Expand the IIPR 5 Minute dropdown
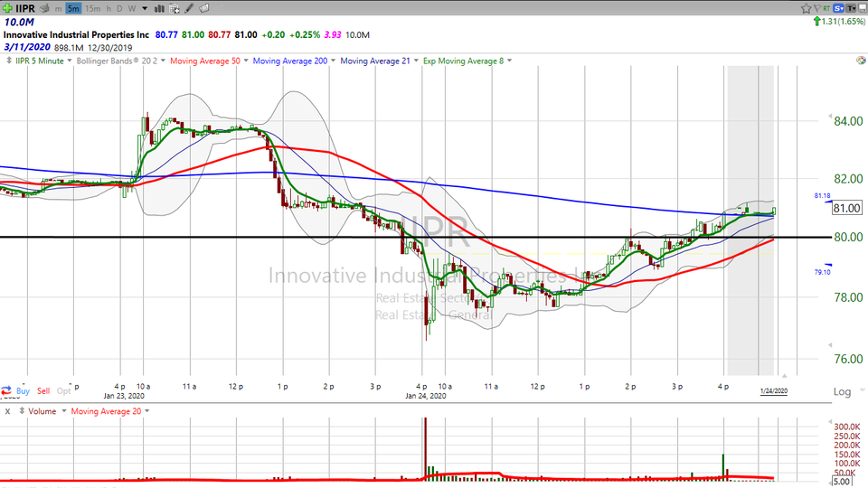This screenshot has height=488, width=868. click(x=70, y=61)
